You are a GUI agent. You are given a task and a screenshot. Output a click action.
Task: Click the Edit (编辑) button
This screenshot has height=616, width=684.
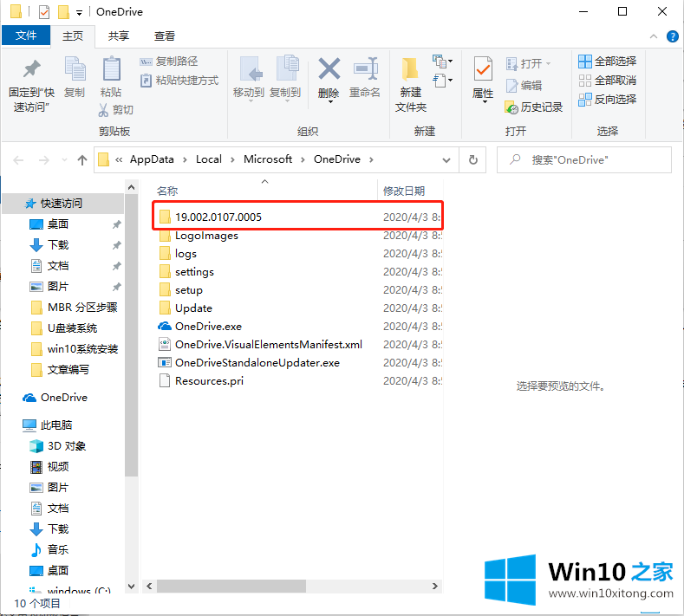coord(524,86)
